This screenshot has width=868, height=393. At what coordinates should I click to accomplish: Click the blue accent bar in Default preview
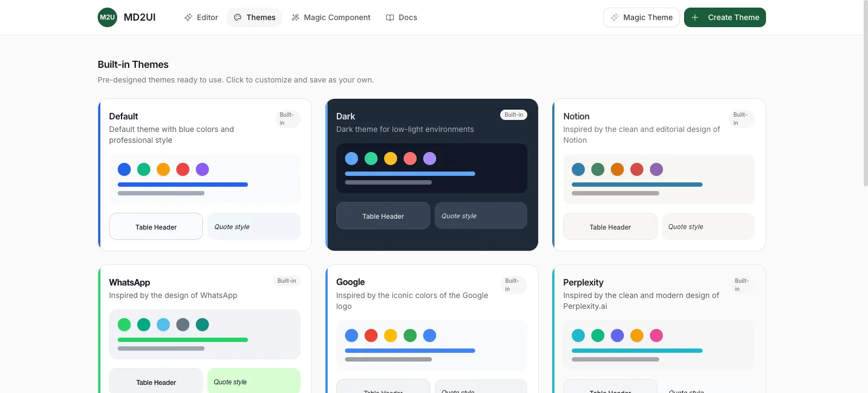[x=183, y=185]
